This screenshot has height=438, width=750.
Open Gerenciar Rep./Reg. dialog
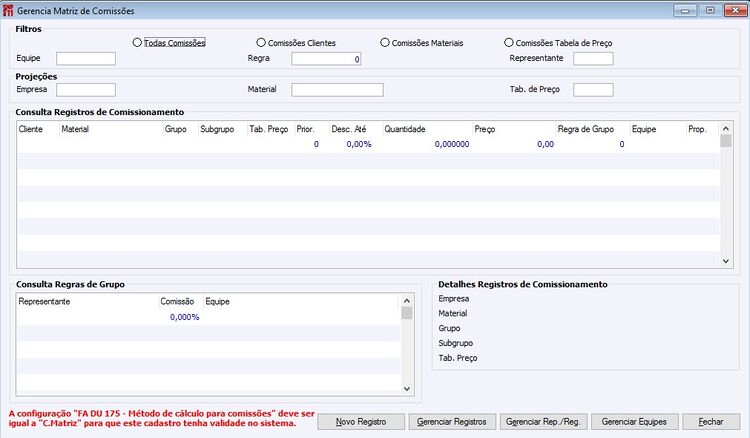[x=543, y=422]
